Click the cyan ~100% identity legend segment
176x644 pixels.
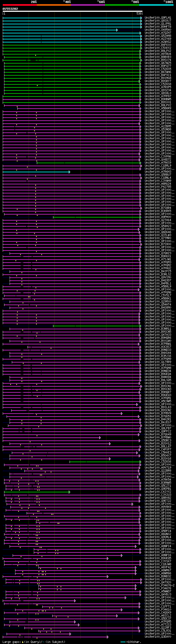156,5
